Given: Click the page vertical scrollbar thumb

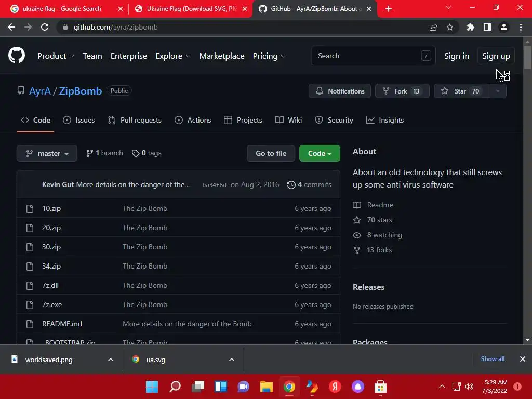Looking at the screenshot, I should [527, 57].
